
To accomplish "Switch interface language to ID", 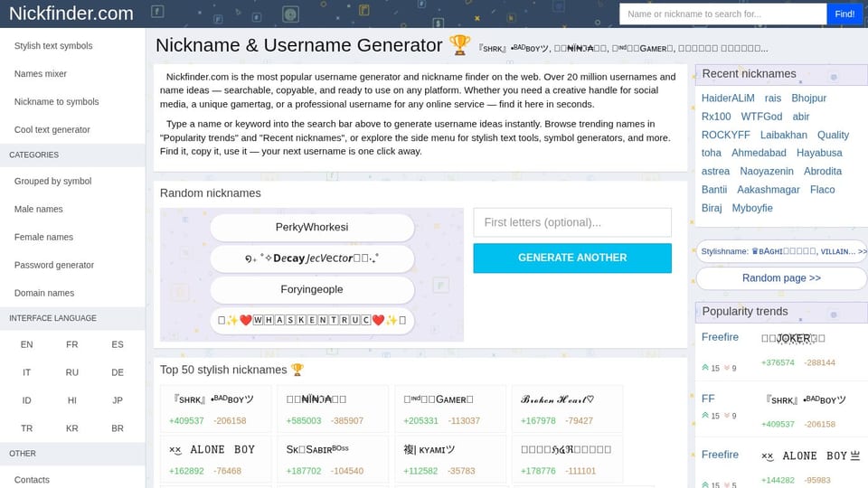I will point(26,400).
